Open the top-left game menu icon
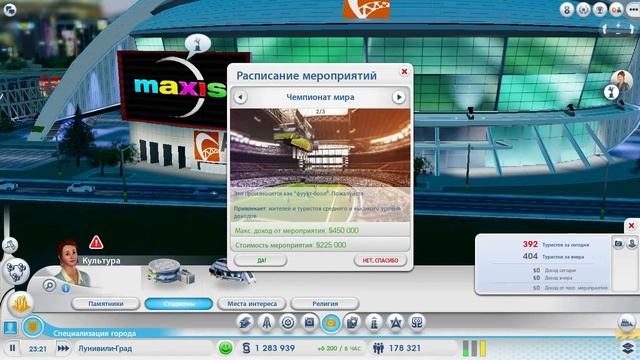Viewport: 640px width, 360px height. pos(9,10)
